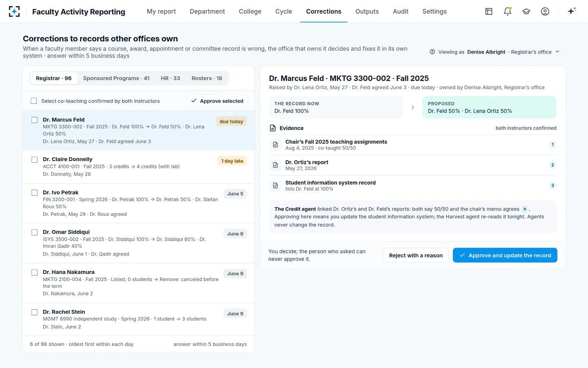
Task: Switch to the HR · 33 tab
Action: [x=170, y=78]
